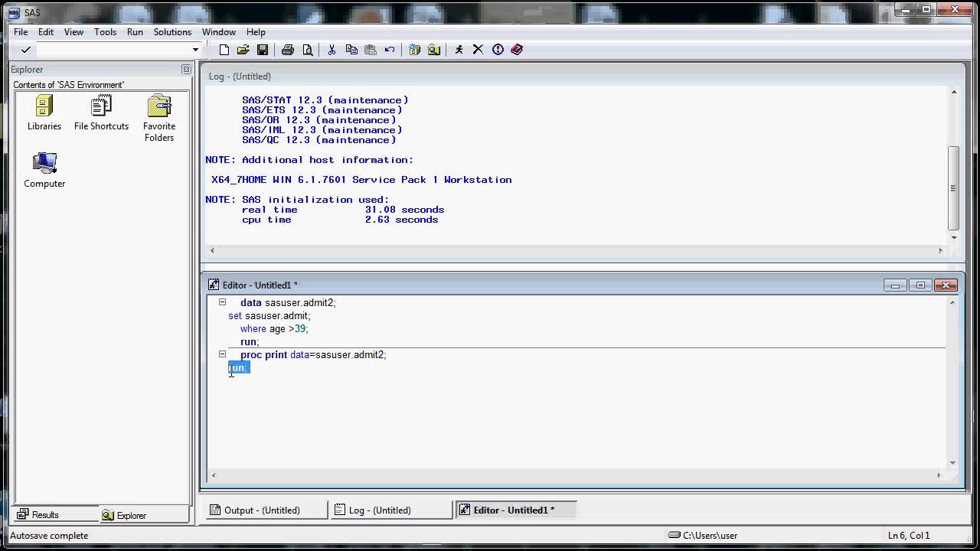Click the Paste toolbar icon
Screen dimensions: 980x551
point(371,50)
